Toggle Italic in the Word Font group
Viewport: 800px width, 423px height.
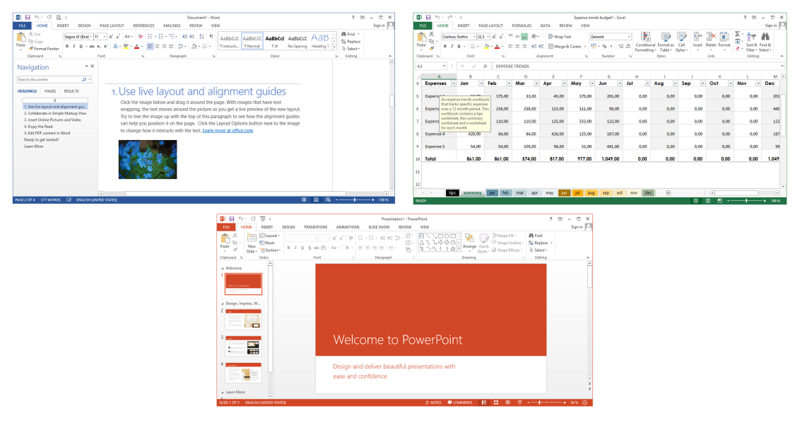point(74,46)
